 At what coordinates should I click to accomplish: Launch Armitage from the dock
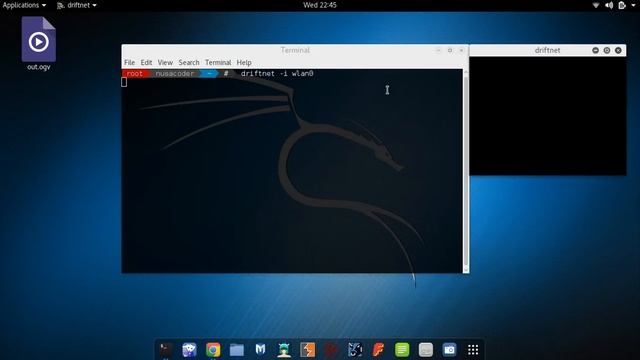[284, 350]
